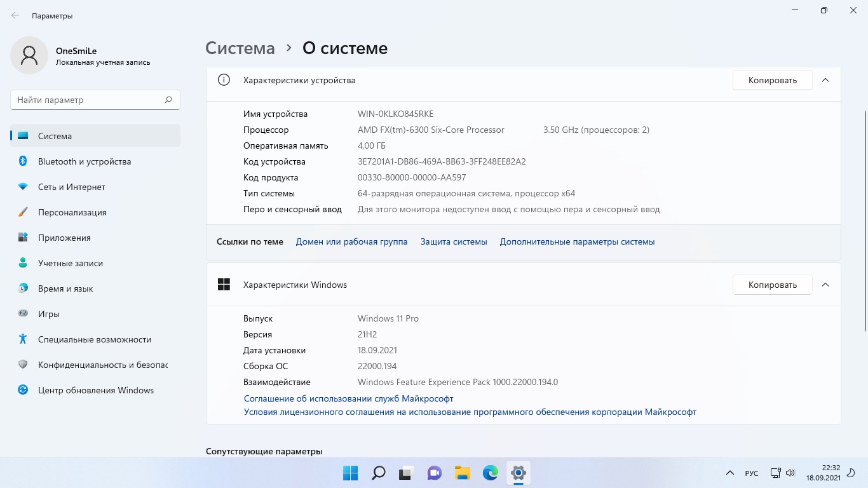Click the Игры gamepad icon
The image size is (868, 488).
[x=23, y=314]
